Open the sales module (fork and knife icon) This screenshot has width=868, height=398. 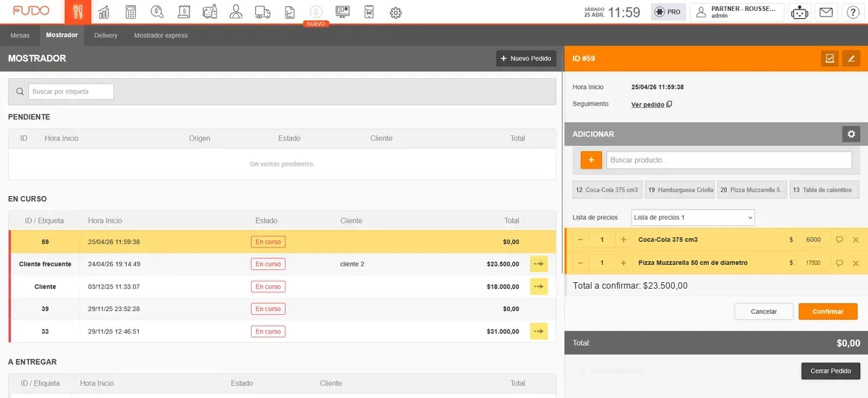click(78, 12)
